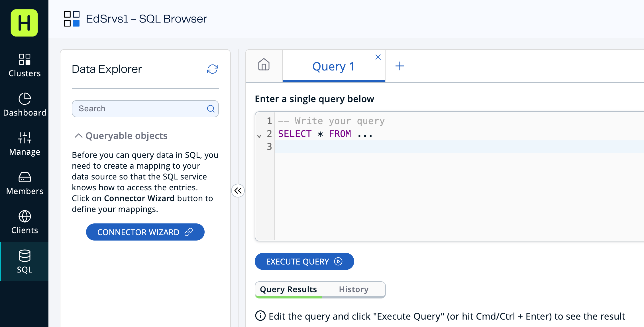Open a new query tab with plus
Image resolution: width=644 pixels, height=327 pixels.
coord(399,65)
